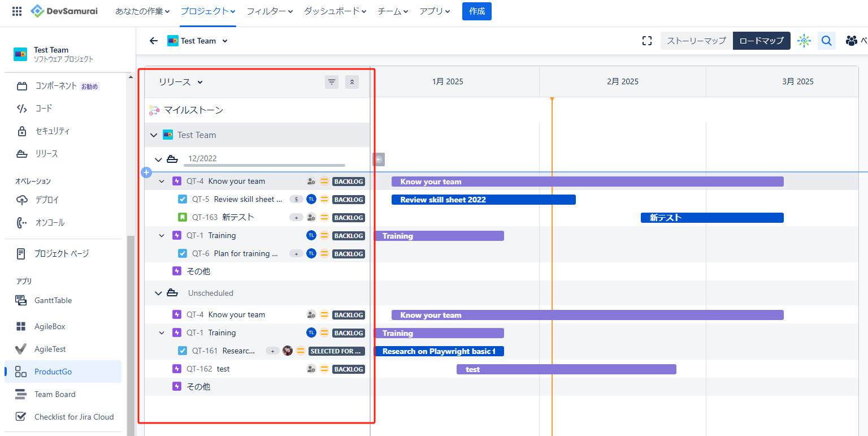
Task: Click the purple test bar on the timeline
Action: pyautogui.click(x=566, y=369)
